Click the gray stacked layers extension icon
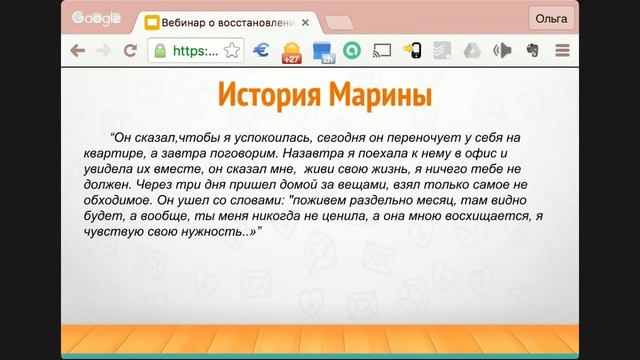This screenshot has height=360, width=640. pyautogui.click(x=442, y=51)
